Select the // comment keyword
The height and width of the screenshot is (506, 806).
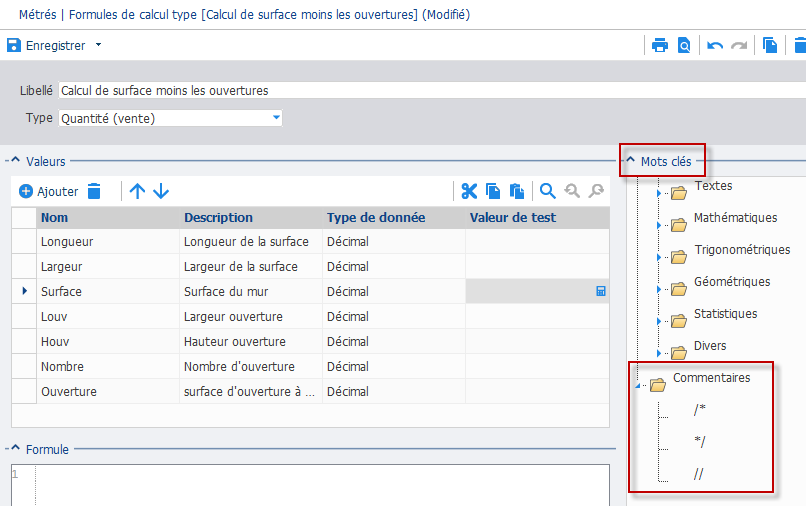698,474
